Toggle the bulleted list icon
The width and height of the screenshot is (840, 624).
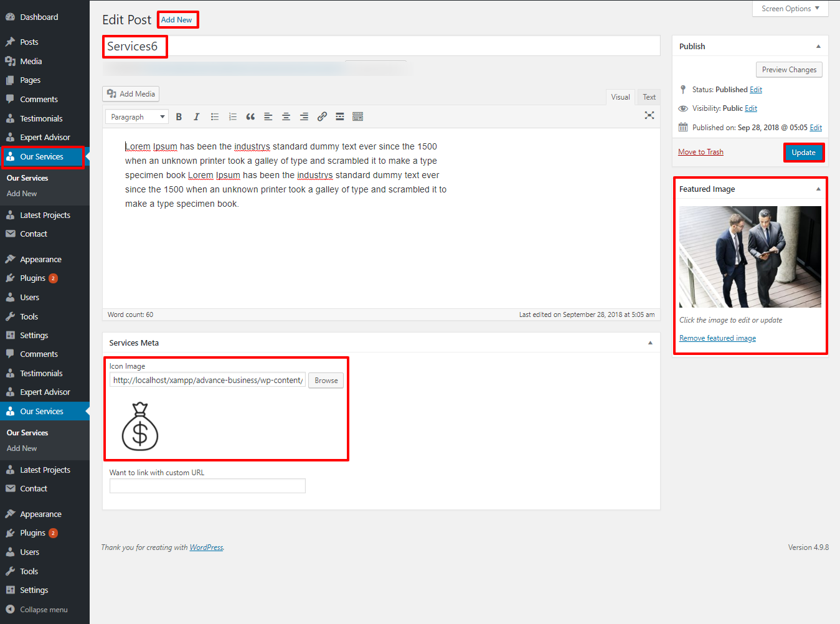(215, 116)
